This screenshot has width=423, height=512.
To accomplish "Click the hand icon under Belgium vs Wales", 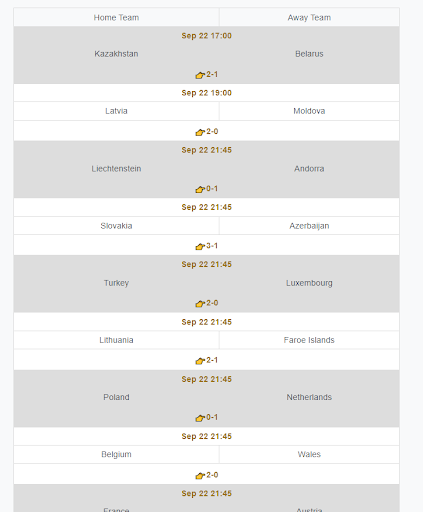I will pyautogui.click(x=200, y=476).
